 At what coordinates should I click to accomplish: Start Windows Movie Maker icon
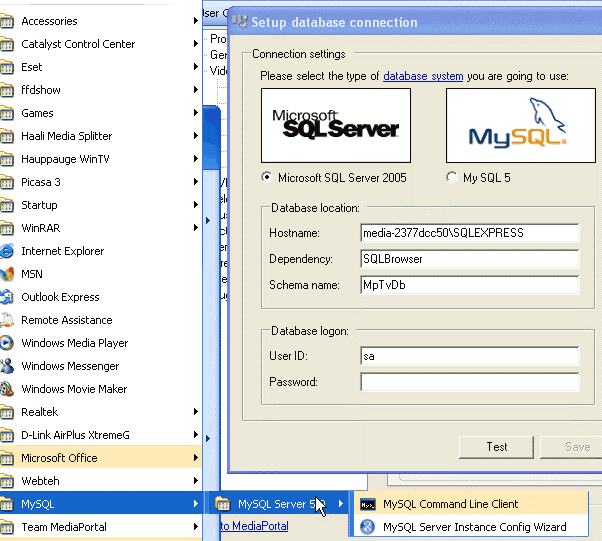pyautogui.click(x=8, y=389)
